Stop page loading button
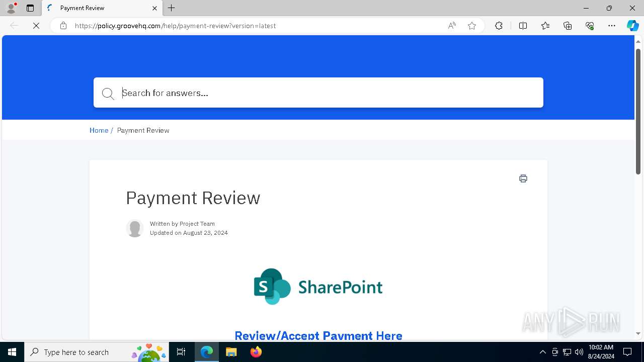The image size is (644, 362). click(36, 26)
